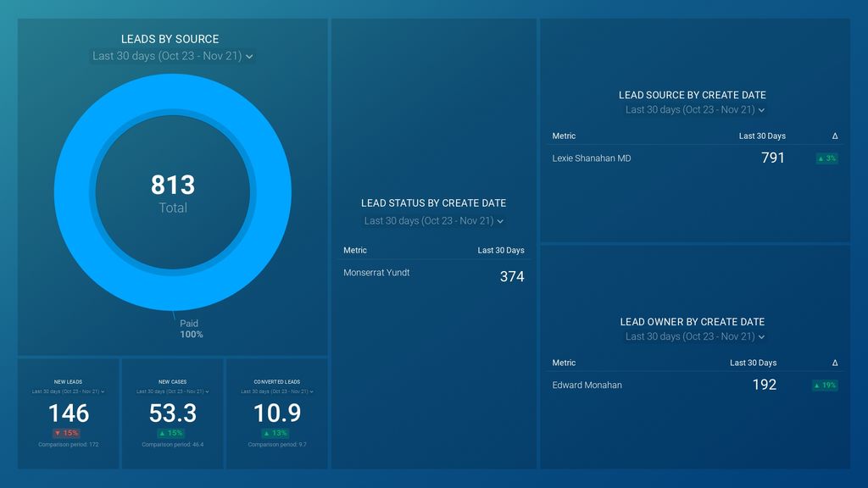
Task: Click Metric header in Lead Status table
Action: tap(355, 250)
